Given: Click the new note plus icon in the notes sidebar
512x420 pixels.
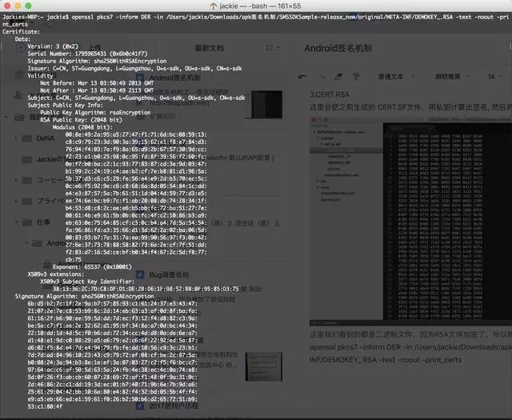Looking at the screenshot, I should (21, 48).
